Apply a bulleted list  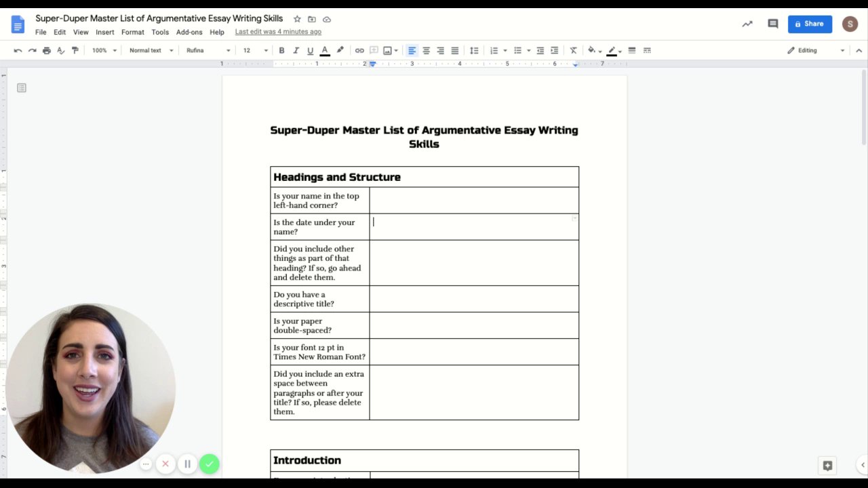coord(517,51)
